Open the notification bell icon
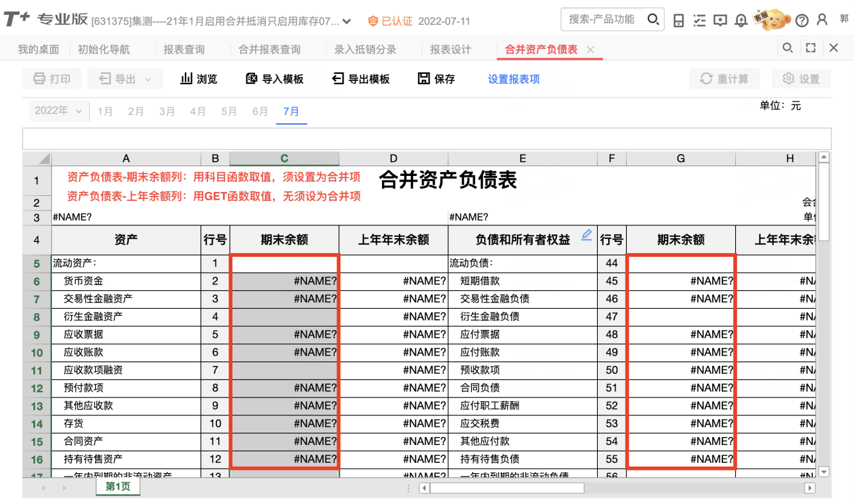854x504 pixels. (x=741, y=21)
